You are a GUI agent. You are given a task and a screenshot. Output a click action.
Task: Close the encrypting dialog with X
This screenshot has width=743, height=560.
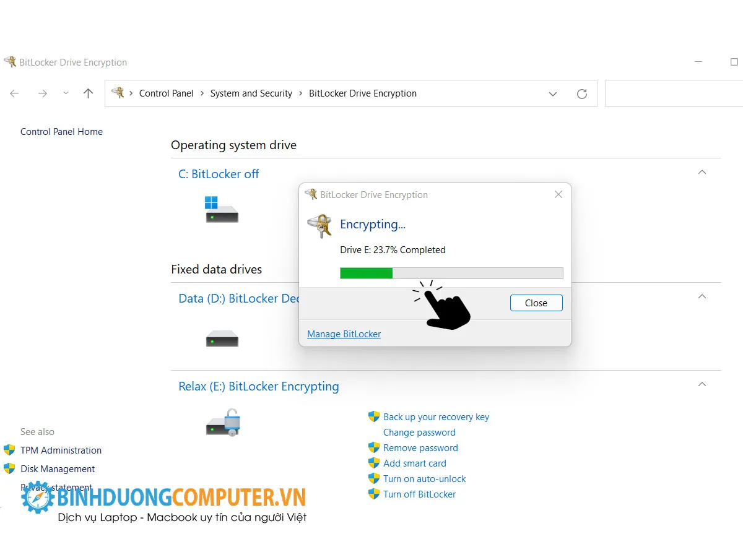[558, 194]
